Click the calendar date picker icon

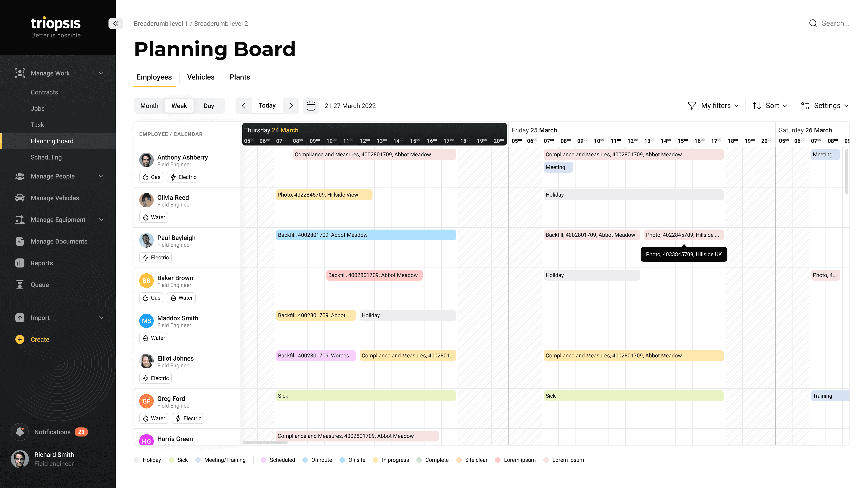click(311, 106)
